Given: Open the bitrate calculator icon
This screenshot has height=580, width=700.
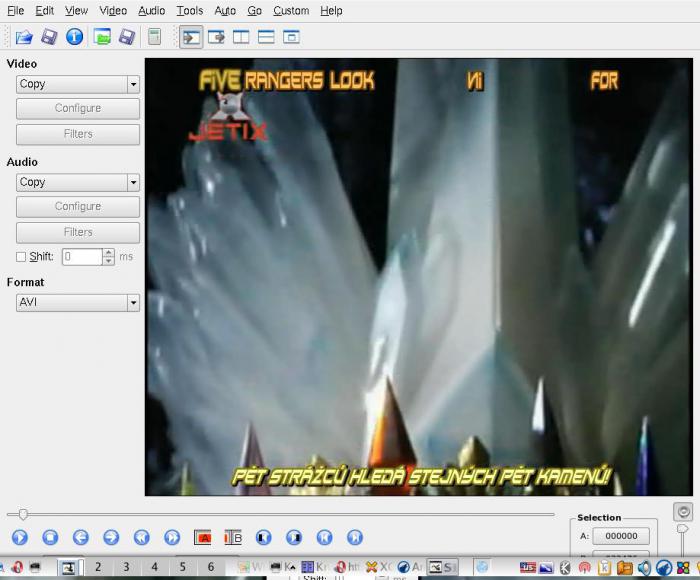Looking at the screenshot, I should click(x=154, y=37).
